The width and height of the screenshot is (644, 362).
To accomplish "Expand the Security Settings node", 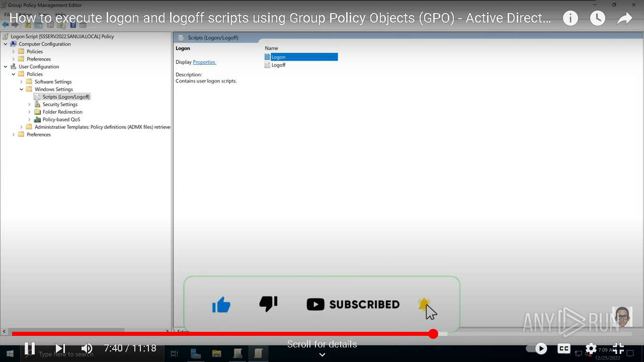I will (x=30, y=104).
